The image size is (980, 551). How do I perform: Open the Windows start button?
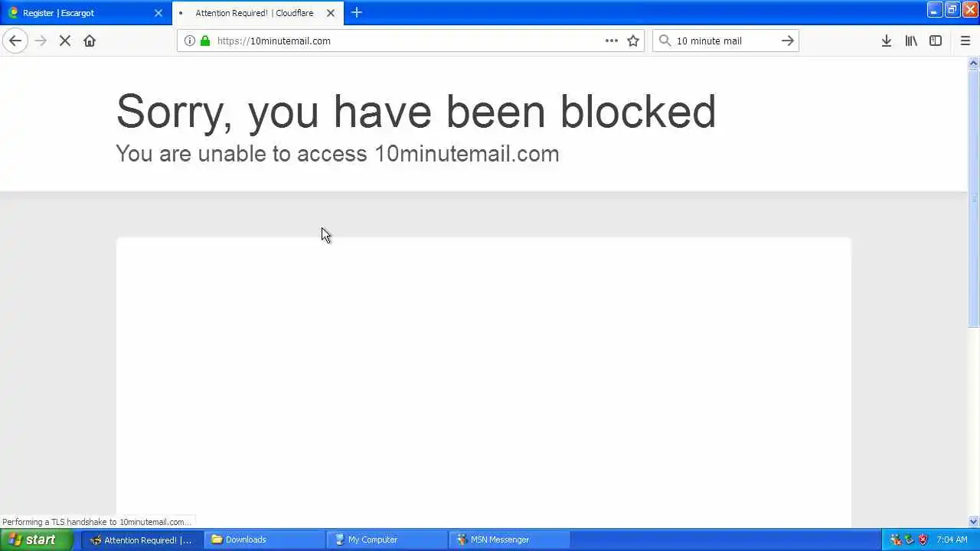coord(36,540)
